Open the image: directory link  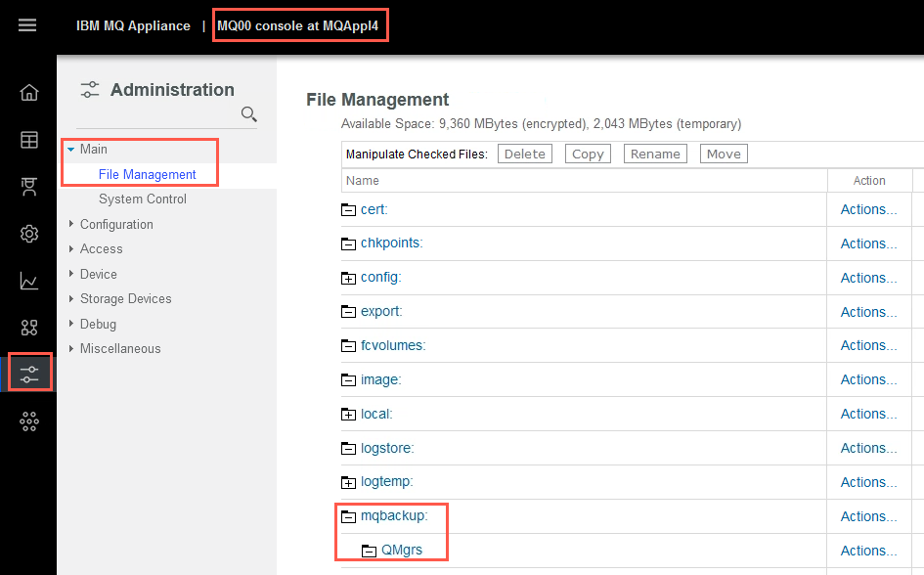pyautogui.click(x=380, y=380)
